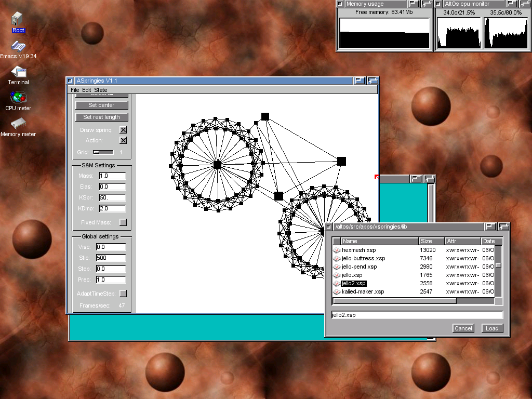Open the Memory meter desktop icon
The image size is (532, 399).
click(x=18, y=127)
